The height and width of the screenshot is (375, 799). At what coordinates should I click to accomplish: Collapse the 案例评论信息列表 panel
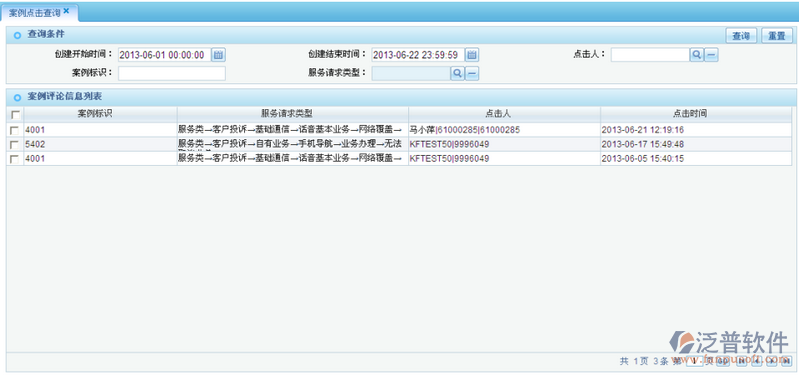click(x=18, y=97)
